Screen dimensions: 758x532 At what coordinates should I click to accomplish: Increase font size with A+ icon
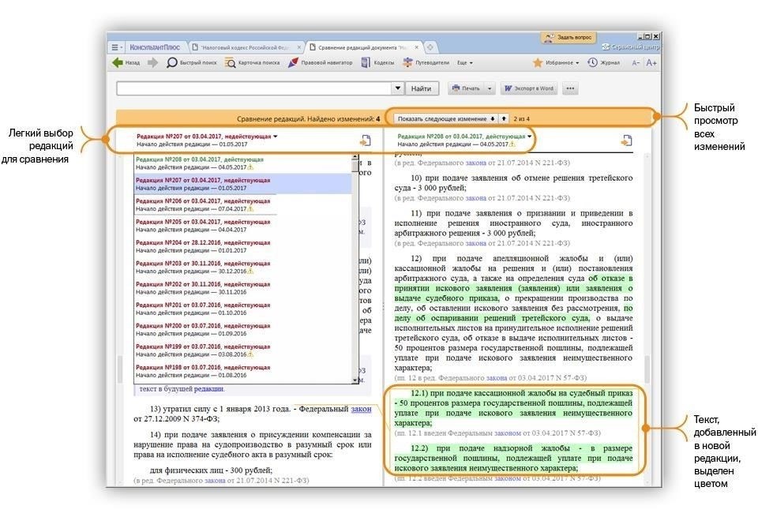click(x=651, y=62)
